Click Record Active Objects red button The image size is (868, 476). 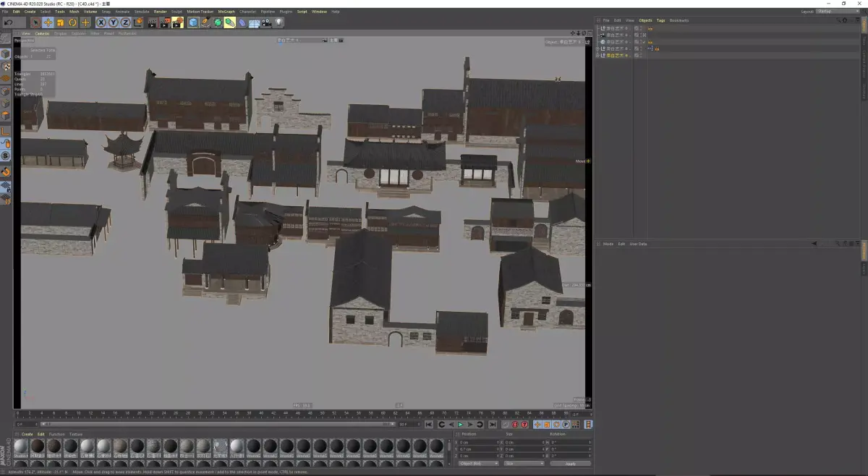click(506, 425)
